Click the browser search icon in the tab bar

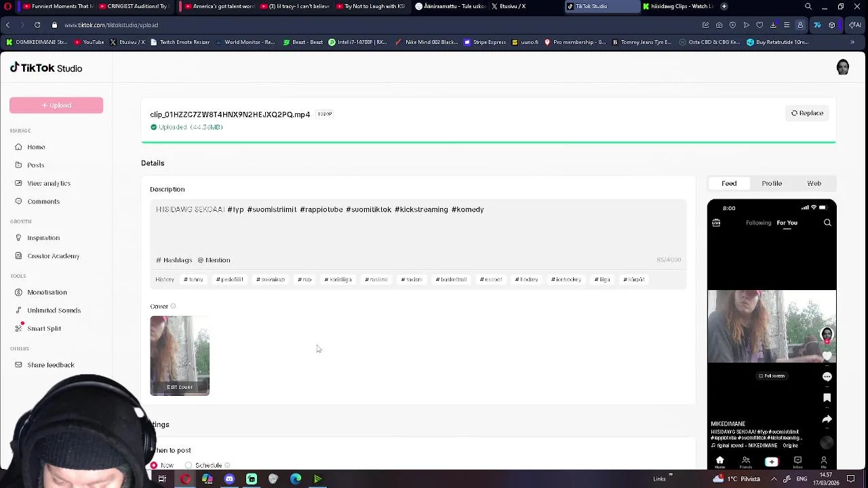(808, 6)
